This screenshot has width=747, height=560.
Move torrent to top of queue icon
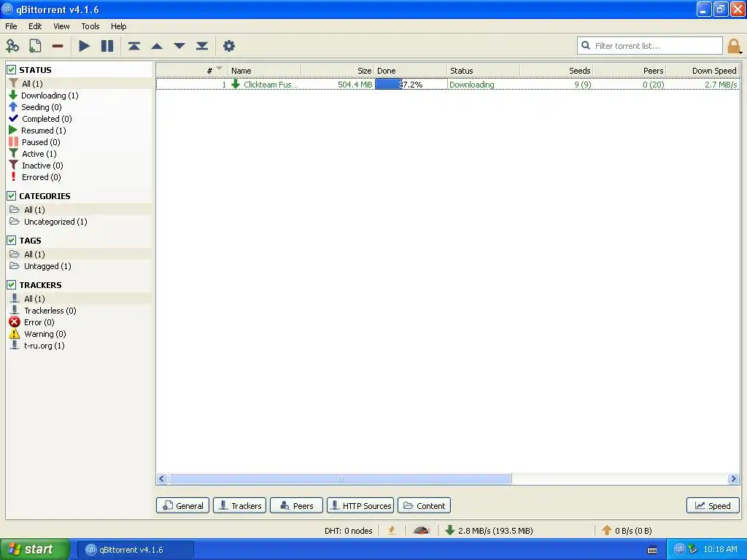pyautogui.click(x=134, y=46)
